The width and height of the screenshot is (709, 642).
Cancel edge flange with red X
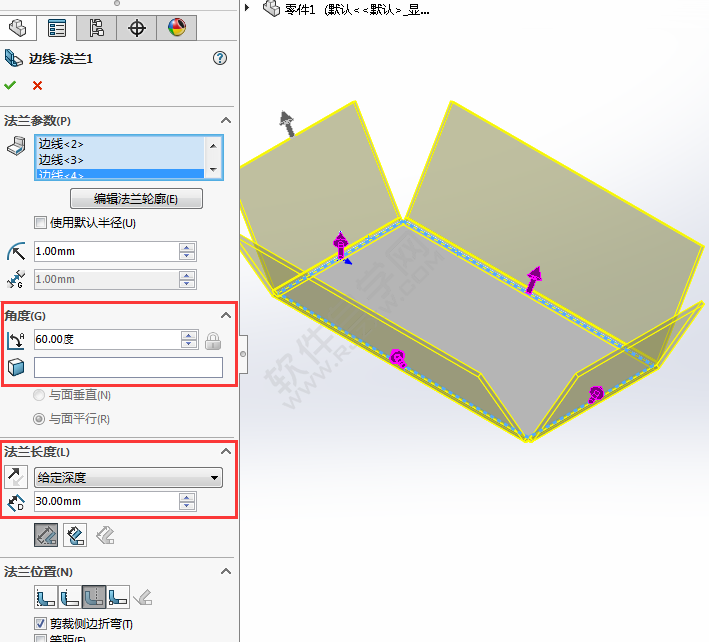coord(38,85)
